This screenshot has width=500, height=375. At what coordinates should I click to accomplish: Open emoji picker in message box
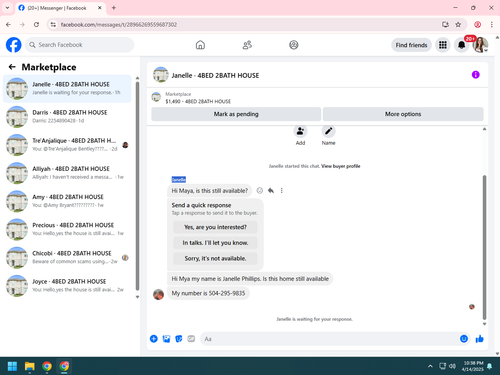pyautogui.click(x=464, y=339)
